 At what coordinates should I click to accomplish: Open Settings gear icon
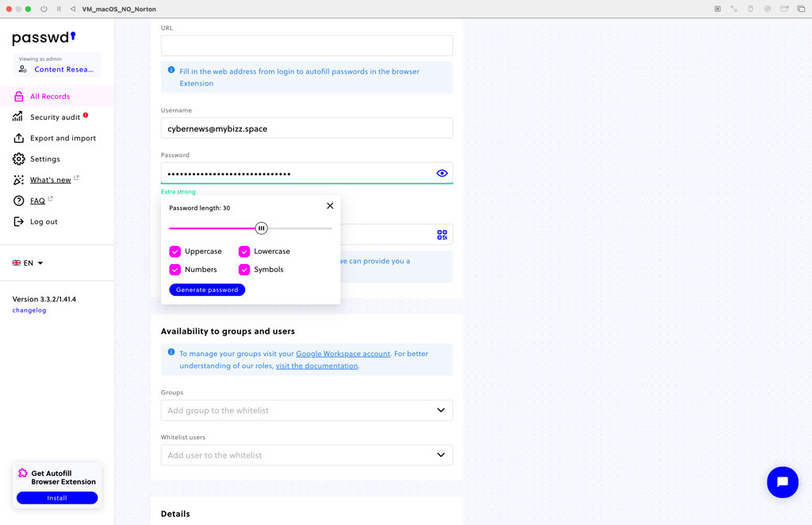click(19, 159)
